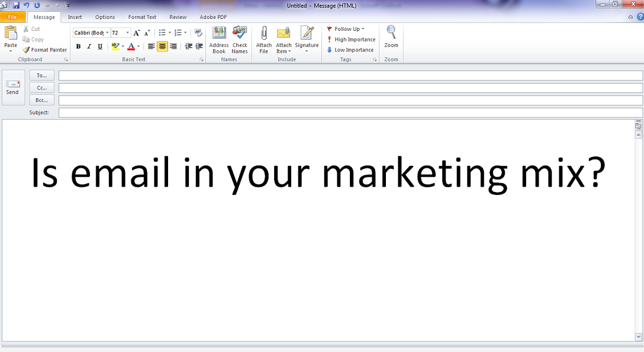The height and width of the screenshot is (352, 644).
Task: Select the Format Painter tool
Action: coord(45,50)
